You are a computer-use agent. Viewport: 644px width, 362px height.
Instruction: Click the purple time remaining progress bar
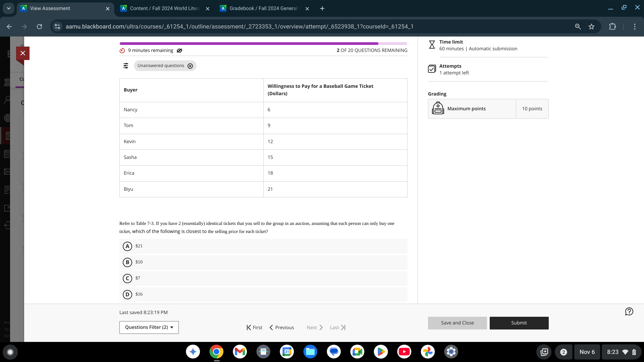click(x=249, y=44)
